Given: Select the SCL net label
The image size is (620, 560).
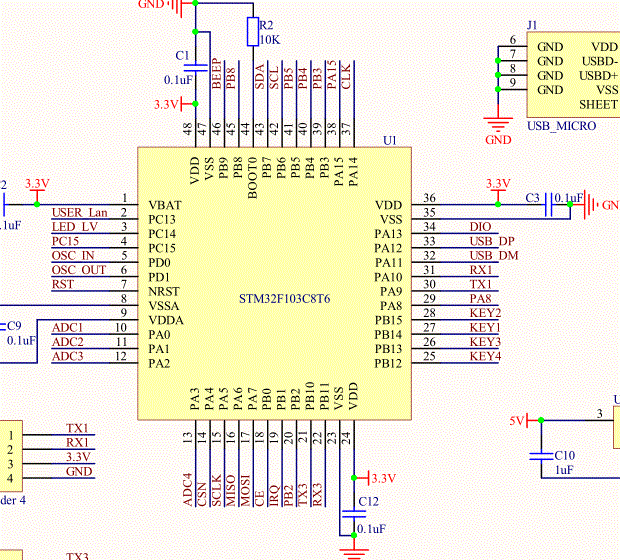Looking at the screenshot, I should [x=274, y=78].
